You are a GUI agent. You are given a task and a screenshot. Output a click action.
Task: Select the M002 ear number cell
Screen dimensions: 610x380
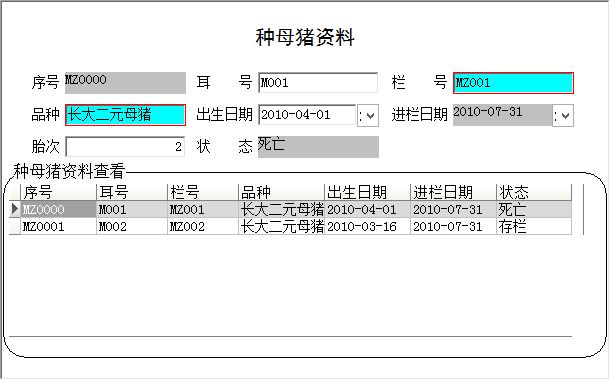pyautogui.click(x=132, y=226)
